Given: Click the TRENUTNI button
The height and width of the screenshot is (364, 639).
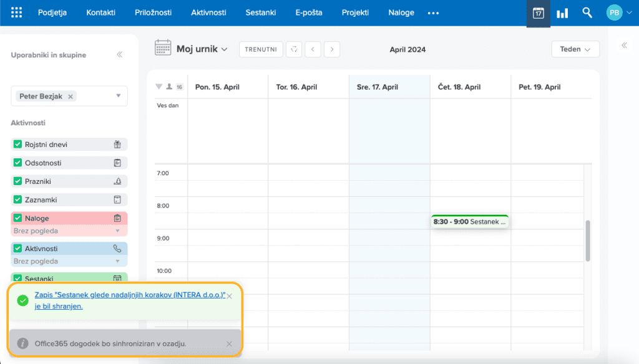Looking at the screenshot, I should click(261, 49).
